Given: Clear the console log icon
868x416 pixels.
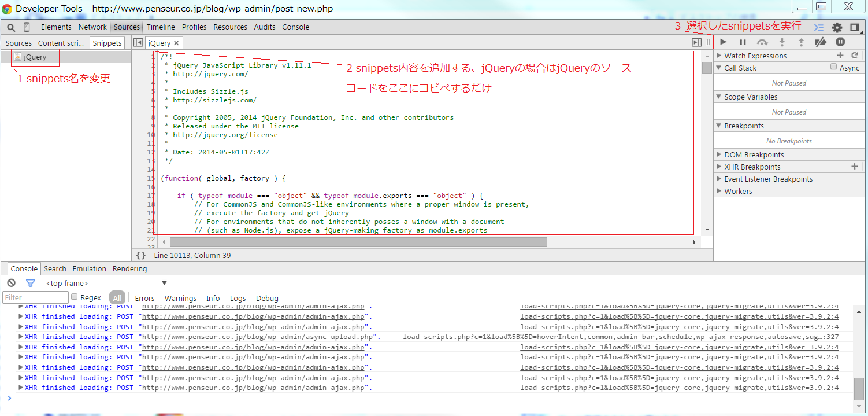Looking at the screenshot, I should pyautogui.click(x=11, y=283).
